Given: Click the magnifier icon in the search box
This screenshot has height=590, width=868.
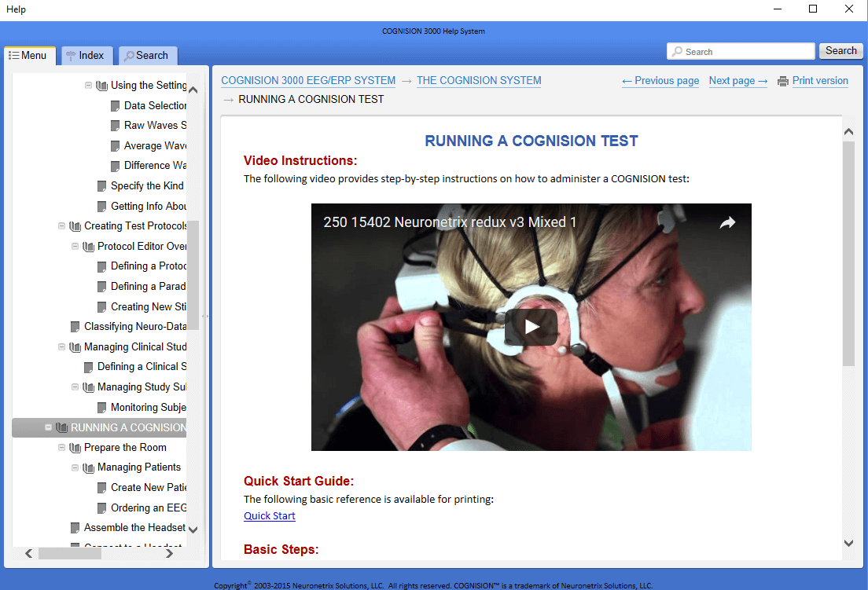Looking at the screenshot, I should pyautogui.click(x=676, y=51).
